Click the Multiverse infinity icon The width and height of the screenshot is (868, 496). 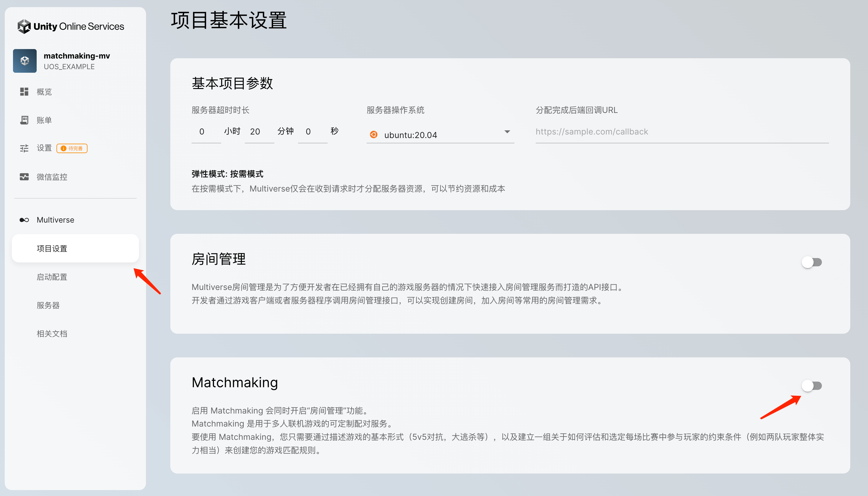click(24, 220)
